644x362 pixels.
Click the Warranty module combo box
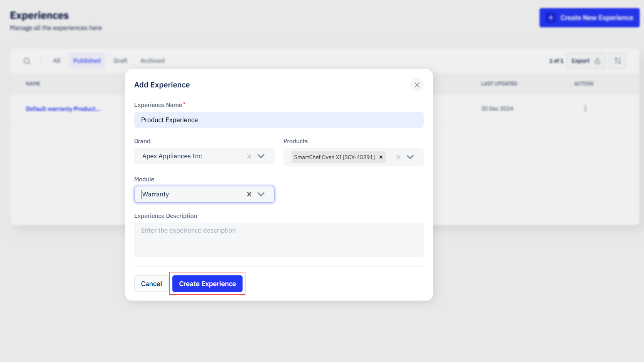204,194
